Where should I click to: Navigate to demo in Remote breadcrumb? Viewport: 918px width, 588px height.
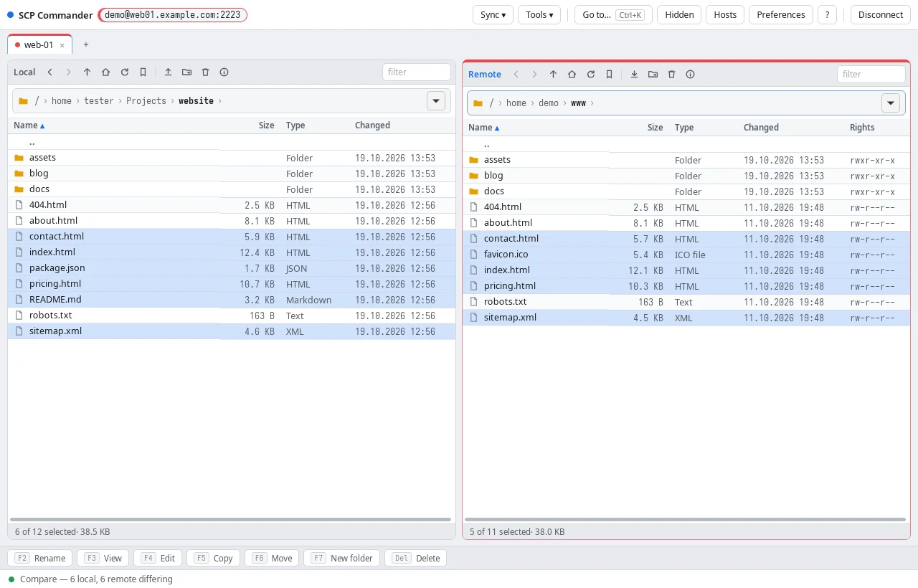coord(549,103)
